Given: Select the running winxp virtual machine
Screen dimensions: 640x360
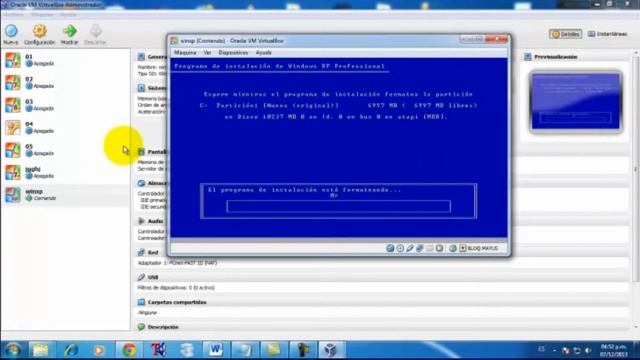Looking at the screenshot, I should coord(65,195).
